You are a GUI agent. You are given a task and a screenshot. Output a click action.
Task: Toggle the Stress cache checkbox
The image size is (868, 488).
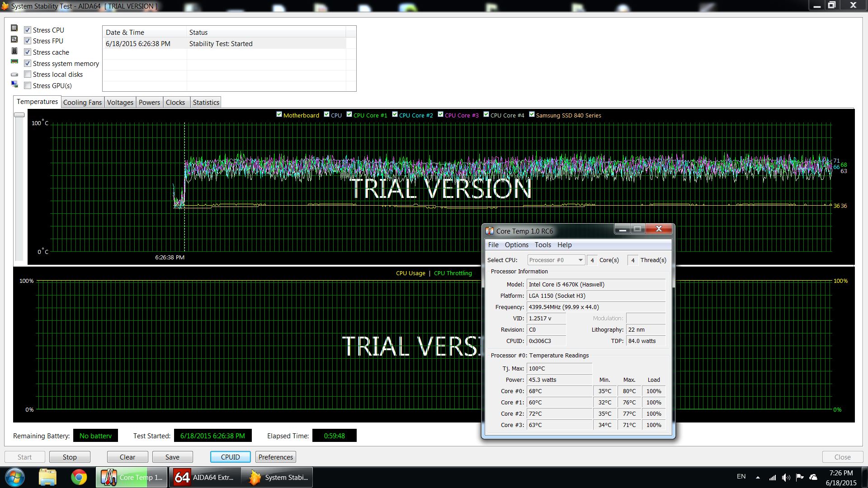point(28,52)
